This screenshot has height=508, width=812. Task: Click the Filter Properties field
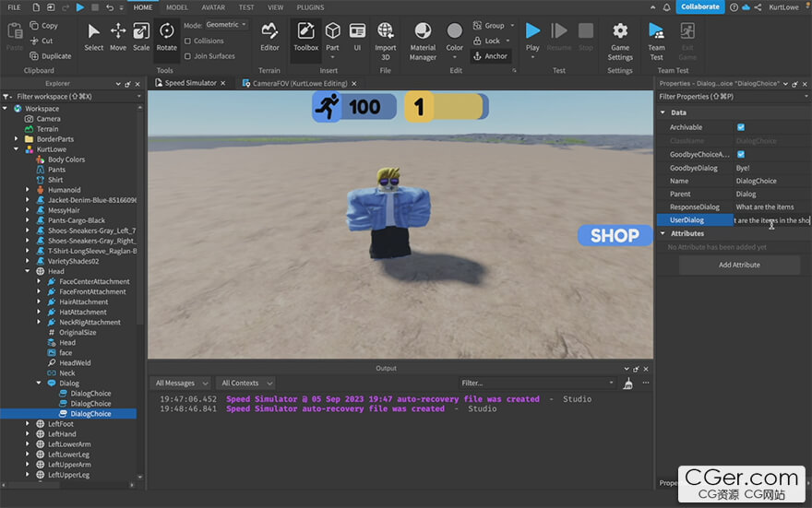click(x=733, y=96)
